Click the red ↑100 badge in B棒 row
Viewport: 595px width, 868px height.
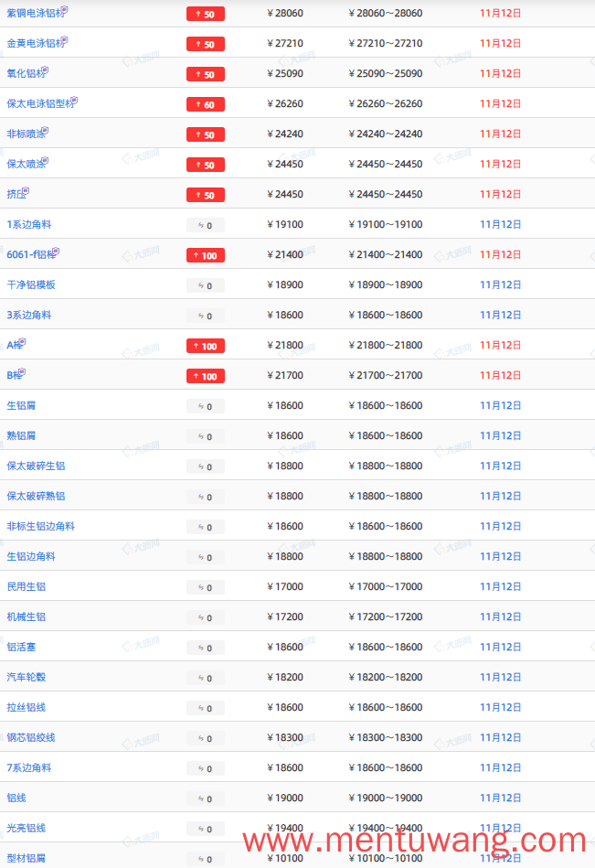pos(206,376)
